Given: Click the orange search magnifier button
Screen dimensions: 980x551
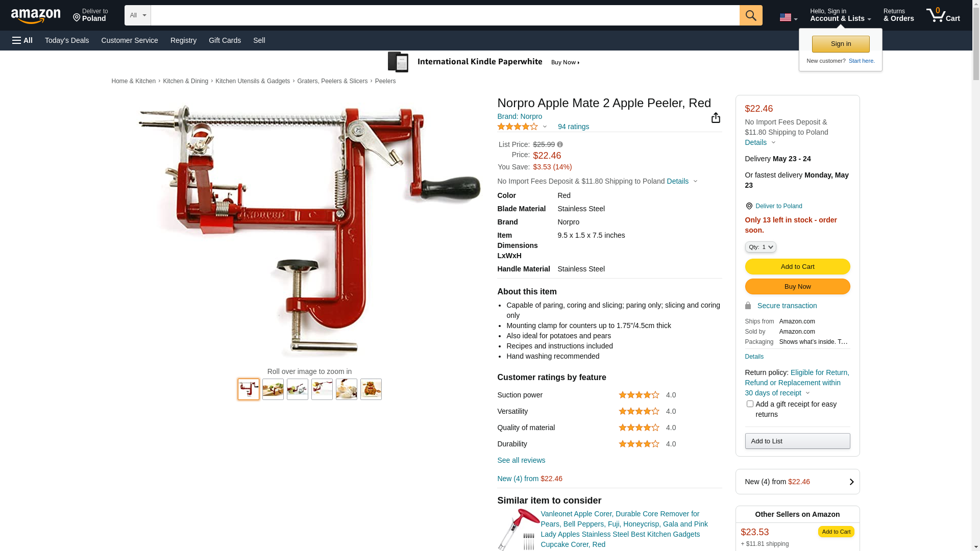Looking at the screenshot, I should [x=750, y=15].
